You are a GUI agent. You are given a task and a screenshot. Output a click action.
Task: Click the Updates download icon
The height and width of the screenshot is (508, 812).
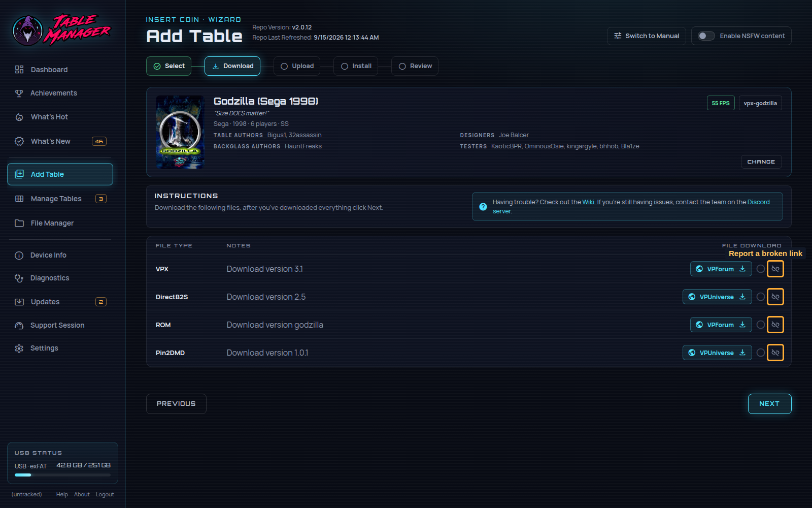coord(19,302)
